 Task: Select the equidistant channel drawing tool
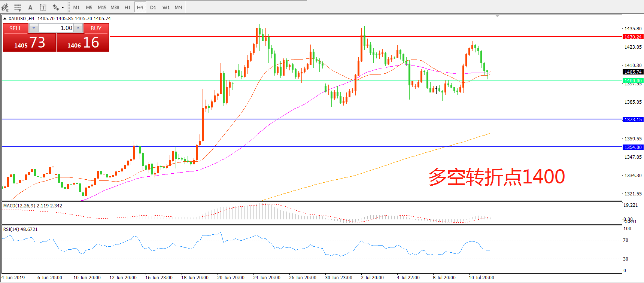click(5, 7)
